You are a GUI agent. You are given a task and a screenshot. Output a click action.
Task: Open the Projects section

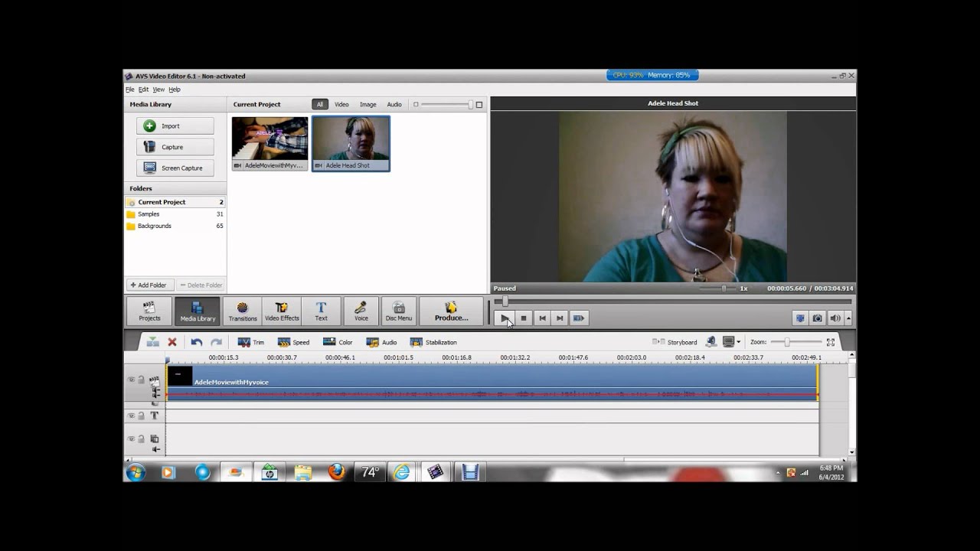pos(149,311)
